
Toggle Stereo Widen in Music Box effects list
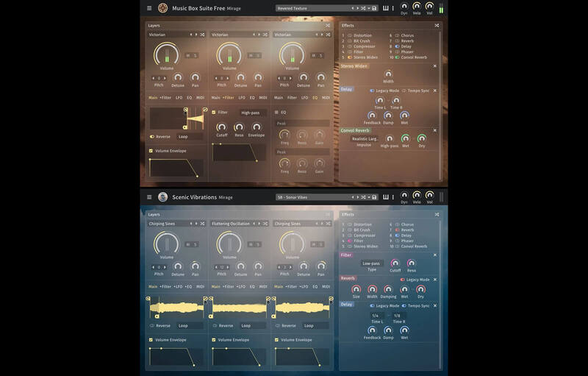pyautogui.click(x=350, y=57)
